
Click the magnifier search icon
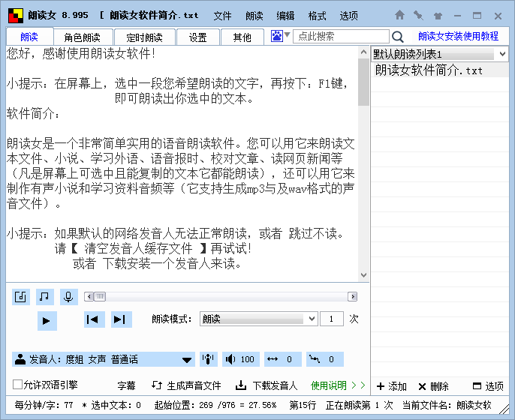pyautogui.click(x=398, y=37)
